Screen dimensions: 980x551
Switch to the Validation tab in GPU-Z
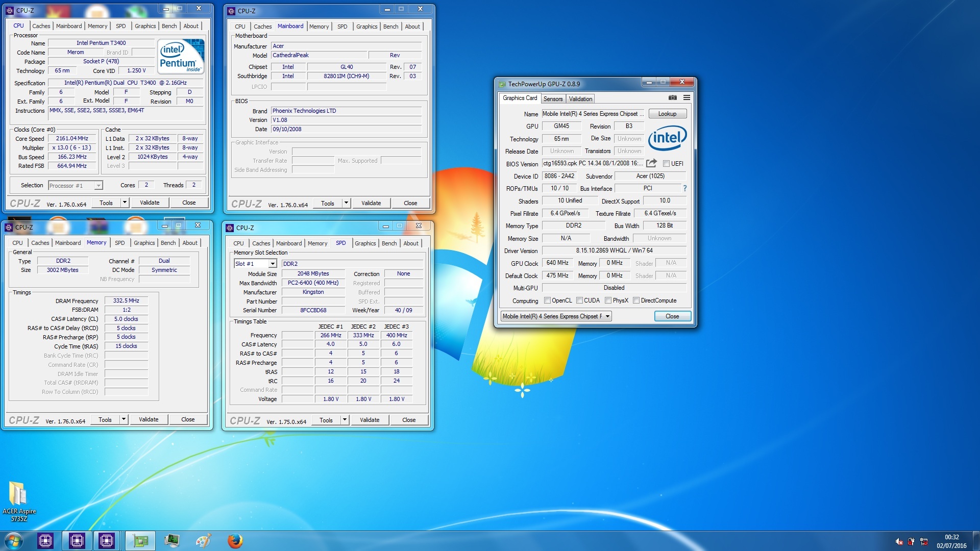point(580,99)
